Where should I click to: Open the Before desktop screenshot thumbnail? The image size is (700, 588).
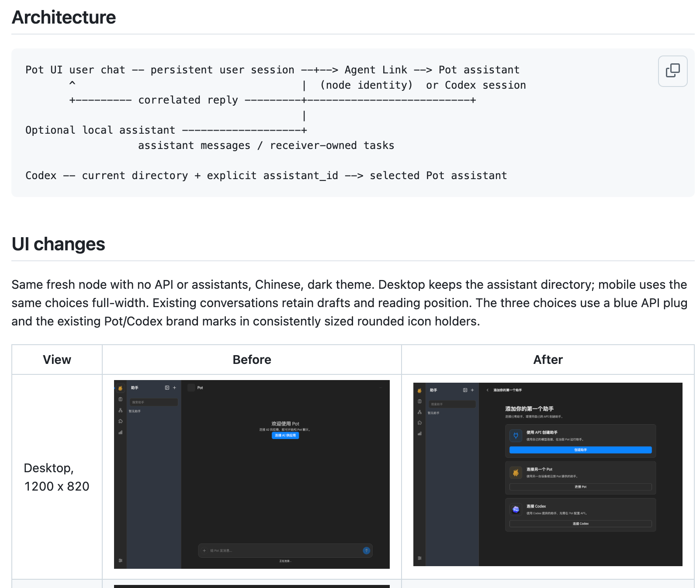point(252,474)
